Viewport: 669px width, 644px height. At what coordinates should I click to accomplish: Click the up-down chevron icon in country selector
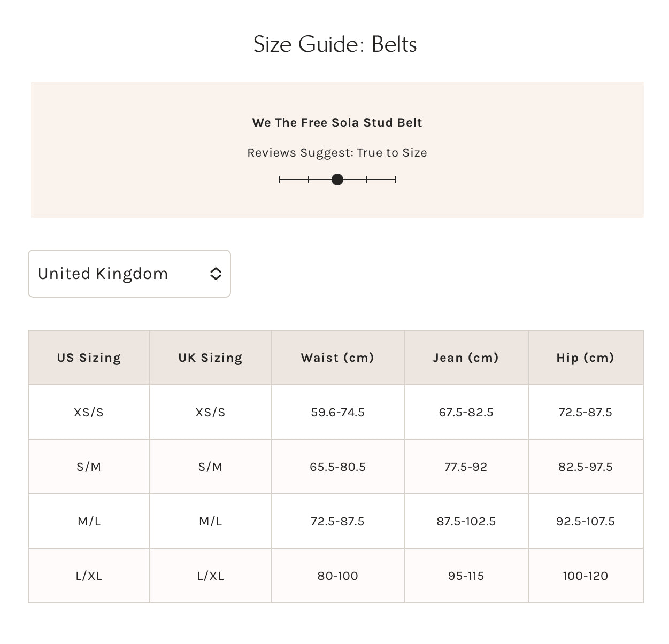click(216, 274)
